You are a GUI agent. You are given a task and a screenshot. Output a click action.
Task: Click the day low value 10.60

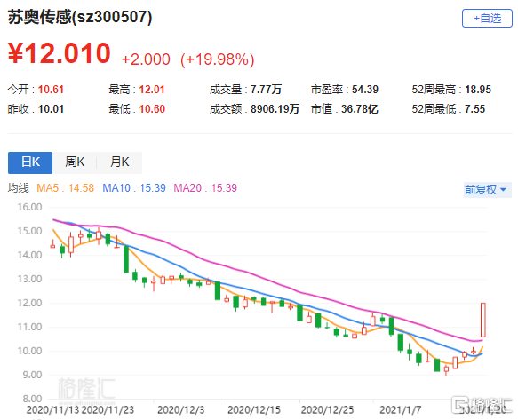pyautogui.click(x=152, y=109)
